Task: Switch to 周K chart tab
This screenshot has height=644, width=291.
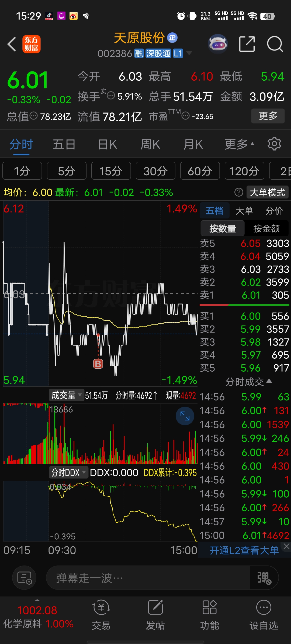Action: tap(150, 144)
